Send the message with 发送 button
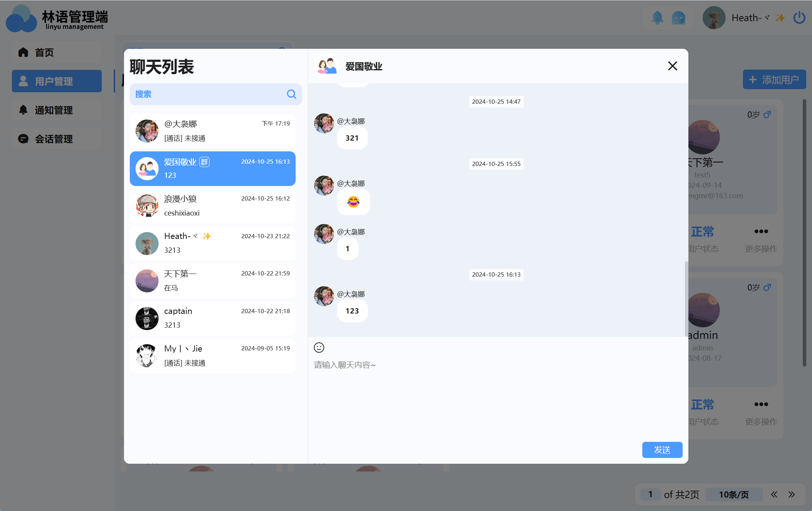The height and width of the screenshot is (511, 812). click(x=662, y=450)
